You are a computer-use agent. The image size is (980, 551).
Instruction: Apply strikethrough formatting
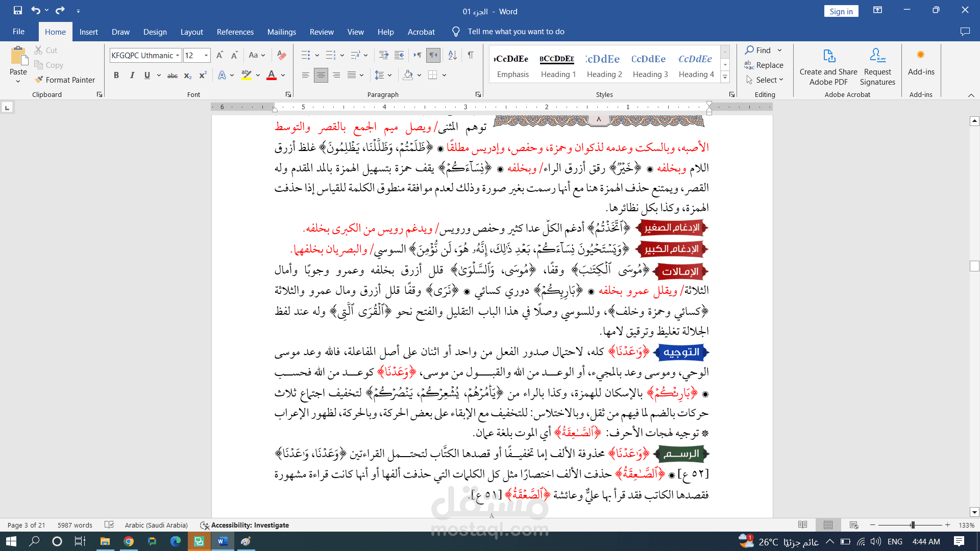[173, 76]
